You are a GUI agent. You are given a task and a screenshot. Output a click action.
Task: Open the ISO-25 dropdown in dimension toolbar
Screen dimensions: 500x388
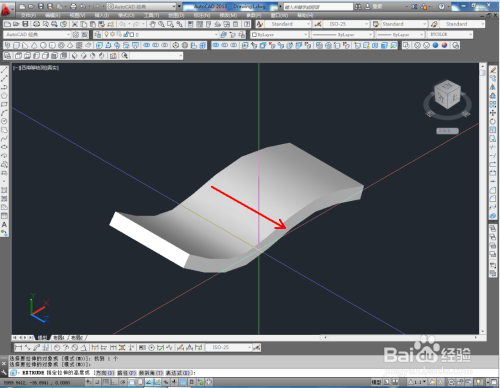click(228, 348)
